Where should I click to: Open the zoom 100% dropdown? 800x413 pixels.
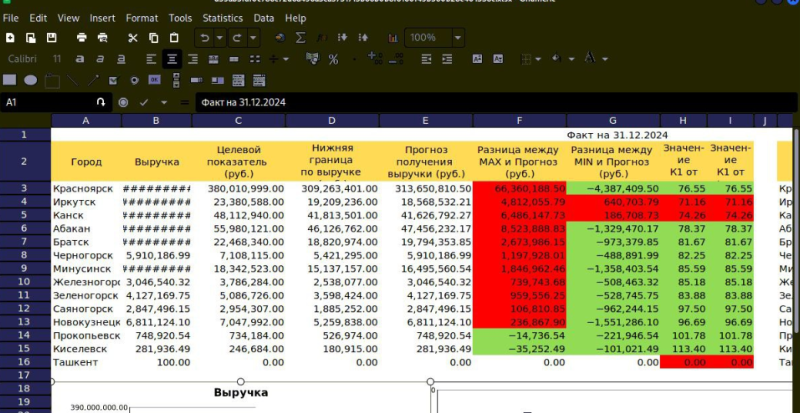[x=458, y=38]
